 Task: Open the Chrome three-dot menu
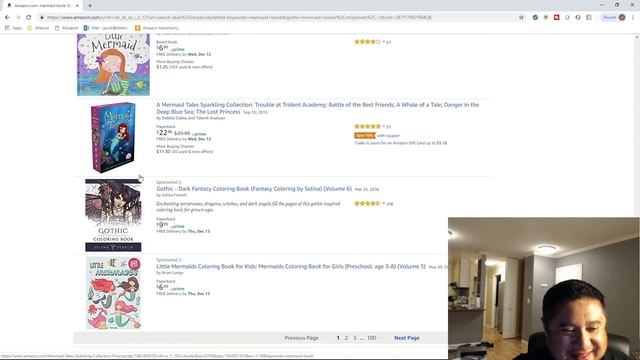point(633,18)
